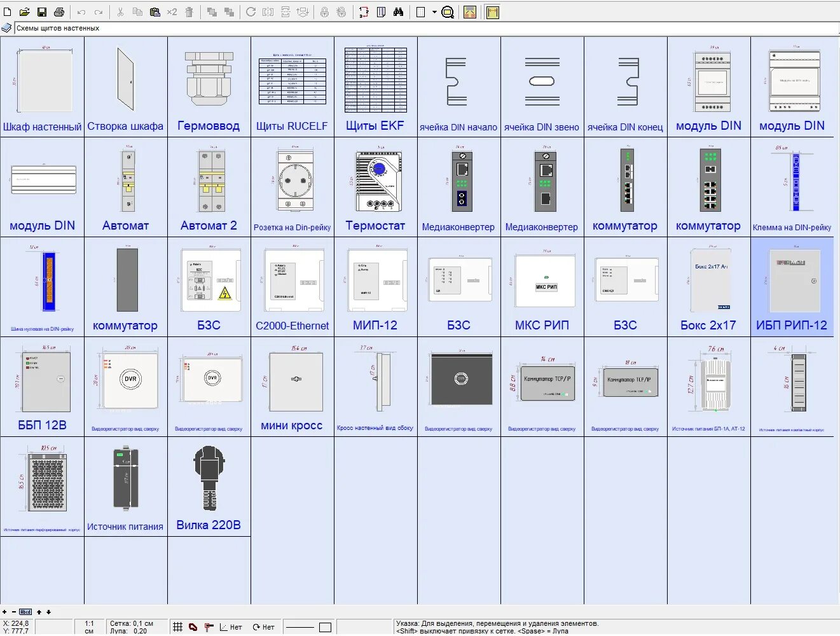Select the 'Автомат 2' breaker component
This screenshot has height=636, width=840.
click(209, 187)
